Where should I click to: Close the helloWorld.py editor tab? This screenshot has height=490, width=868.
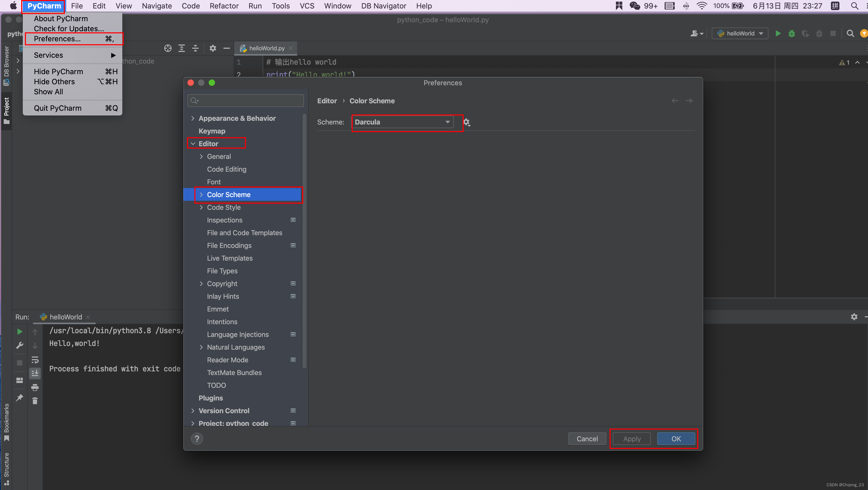(x=291, y=48)
